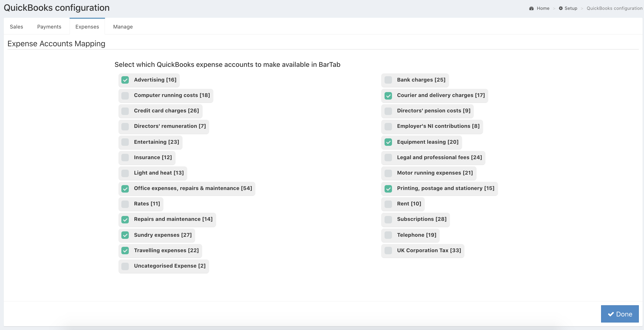Check the UK Corporation Tax [33] box
The height and width of the screenshot is (330, 644).
point(388,250)
